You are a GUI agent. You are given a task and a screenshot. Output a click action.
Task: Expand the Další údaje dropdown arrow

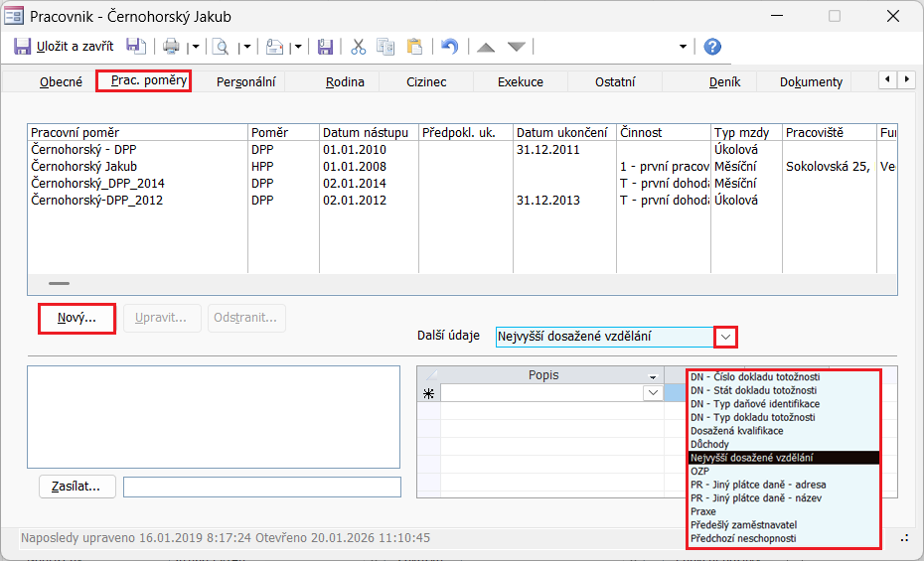726,338
